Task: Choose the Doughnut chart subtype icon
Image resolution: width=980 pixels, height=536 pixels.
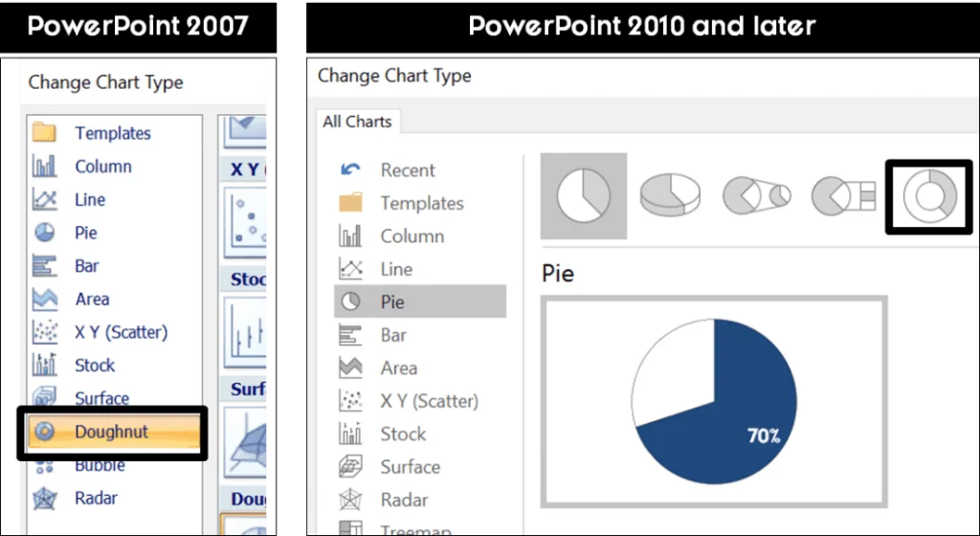Action: 929,196
